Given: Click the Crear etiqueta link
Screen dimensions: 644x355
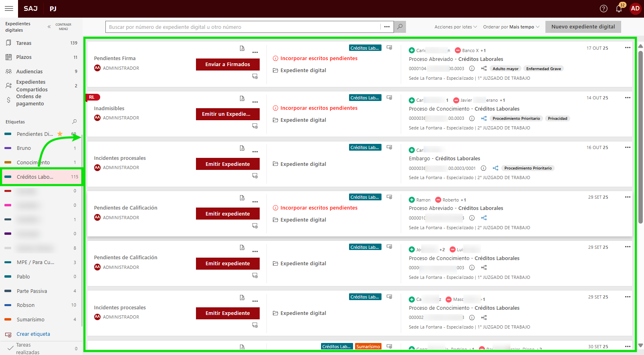Looking at the screenshot, I should (x=33, y=334).
